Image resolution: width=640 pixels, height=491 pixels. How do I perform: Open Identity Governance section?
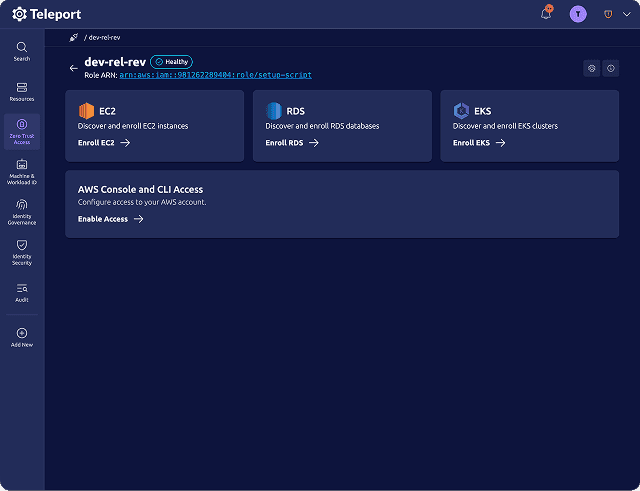point(22,212)
